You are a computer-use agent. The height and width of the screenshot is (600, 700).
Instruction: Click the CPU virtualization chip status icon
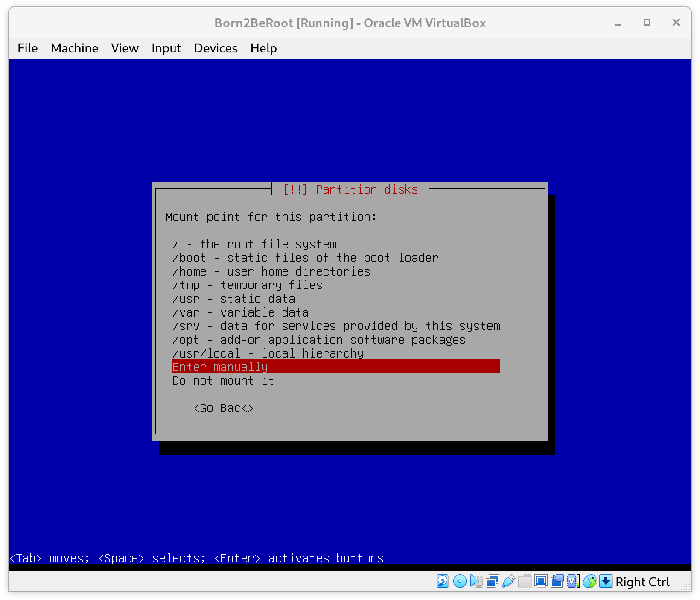573,581
